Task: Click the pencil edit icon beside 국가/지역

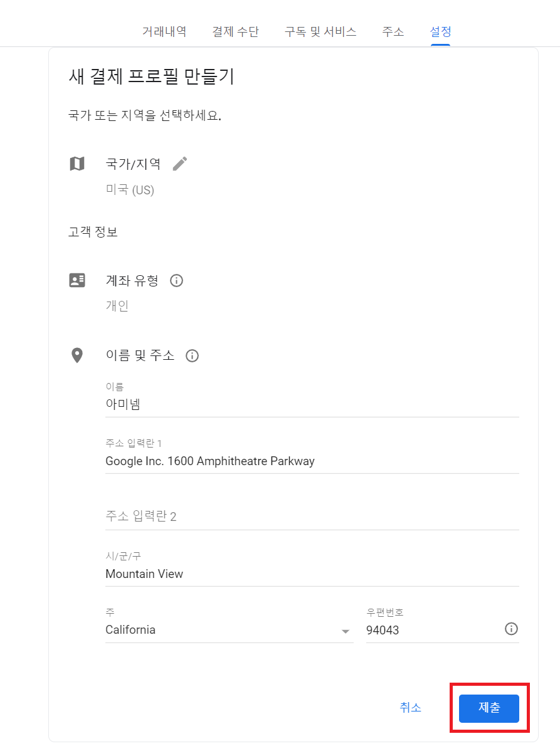Action: [x=180, y=164]
